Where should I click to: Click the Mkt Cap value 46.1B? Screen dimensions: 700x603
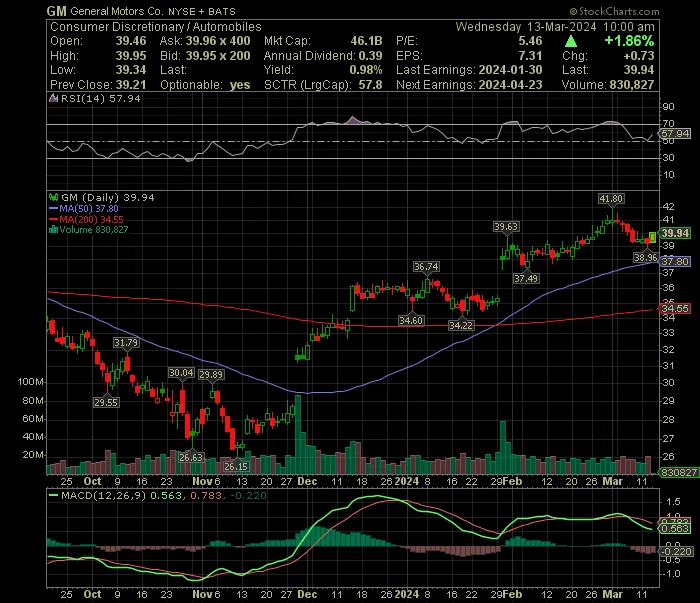[366, 41]
